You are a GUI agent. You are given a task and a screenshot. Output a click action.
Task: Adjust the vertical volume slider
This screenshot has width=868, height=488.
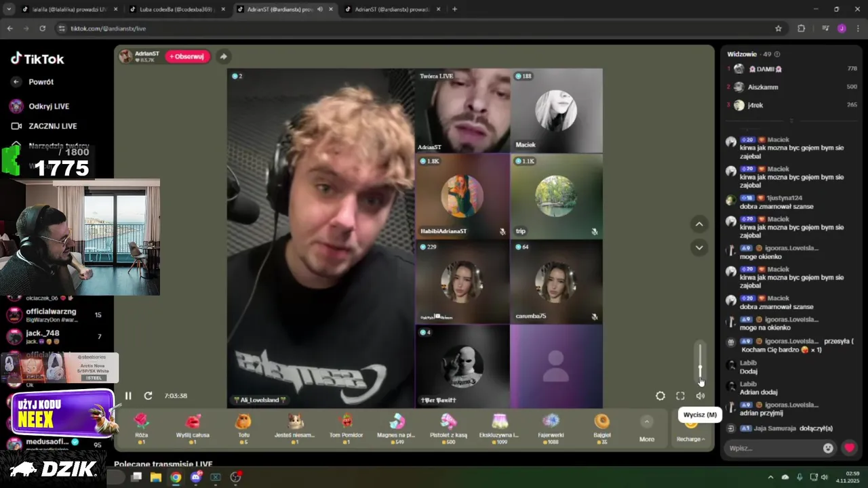click(701, 363)
